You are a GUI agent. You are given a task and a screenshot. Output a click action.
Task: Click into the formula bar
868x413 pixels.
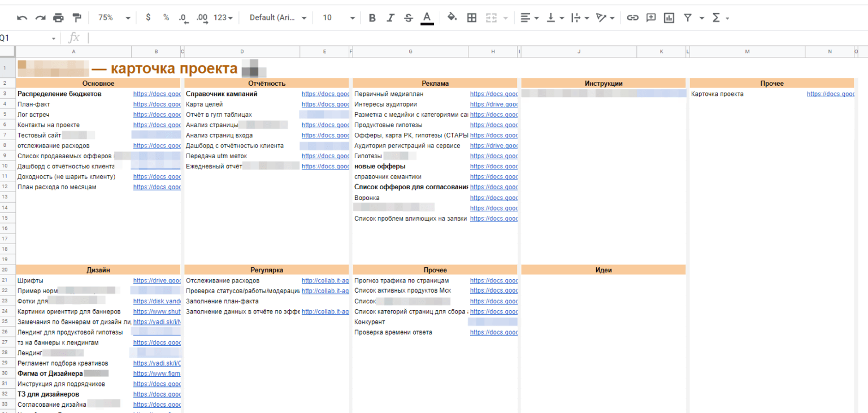[452, 38]
